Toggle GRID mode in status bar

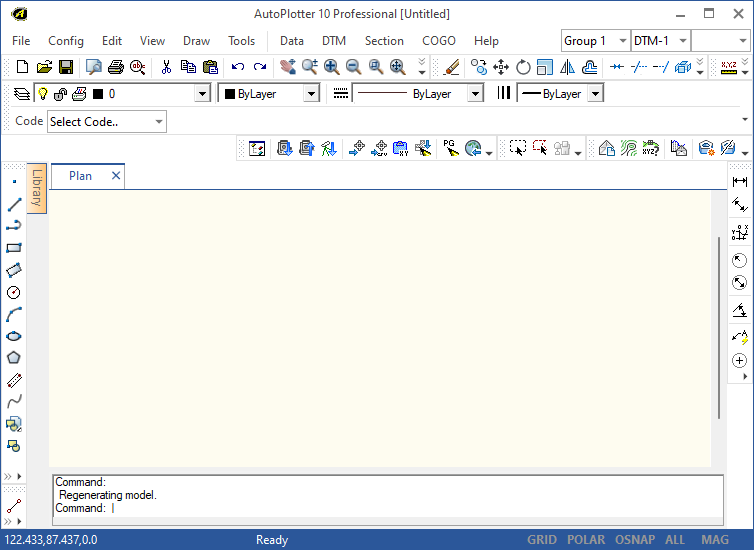pyautogui.click(x=542, y=540)
